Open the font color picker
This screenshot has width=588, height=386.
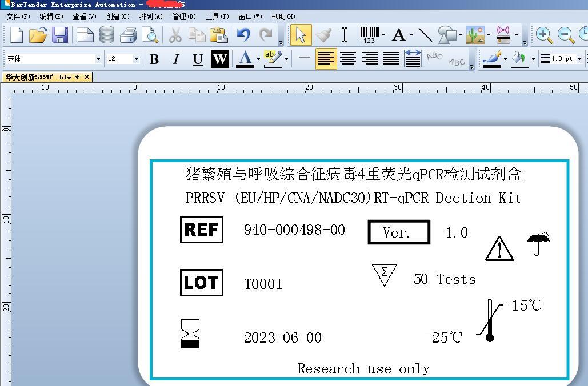click(x=244, y=59)
